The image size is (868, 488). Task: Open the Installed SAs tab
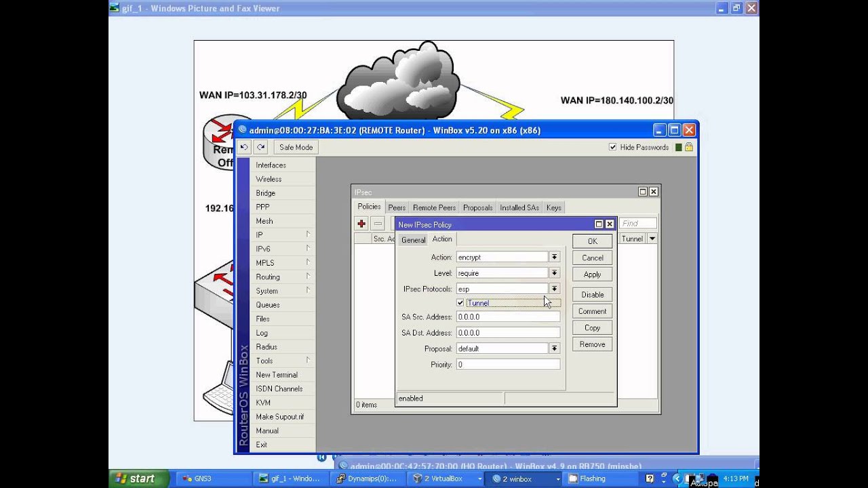click(x=520, y=207)
